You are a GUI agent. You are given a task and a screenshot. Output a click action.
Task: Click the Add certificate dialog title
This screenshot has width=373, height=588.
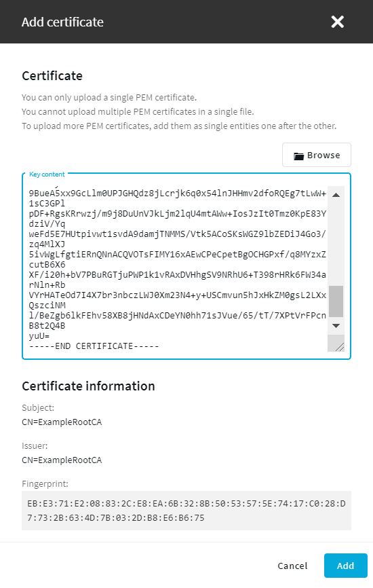62,22
